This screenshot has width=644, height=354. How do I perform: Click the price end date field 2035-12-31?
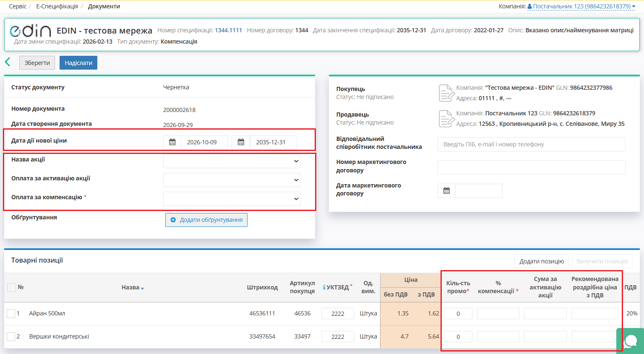(x=273, y=142)
